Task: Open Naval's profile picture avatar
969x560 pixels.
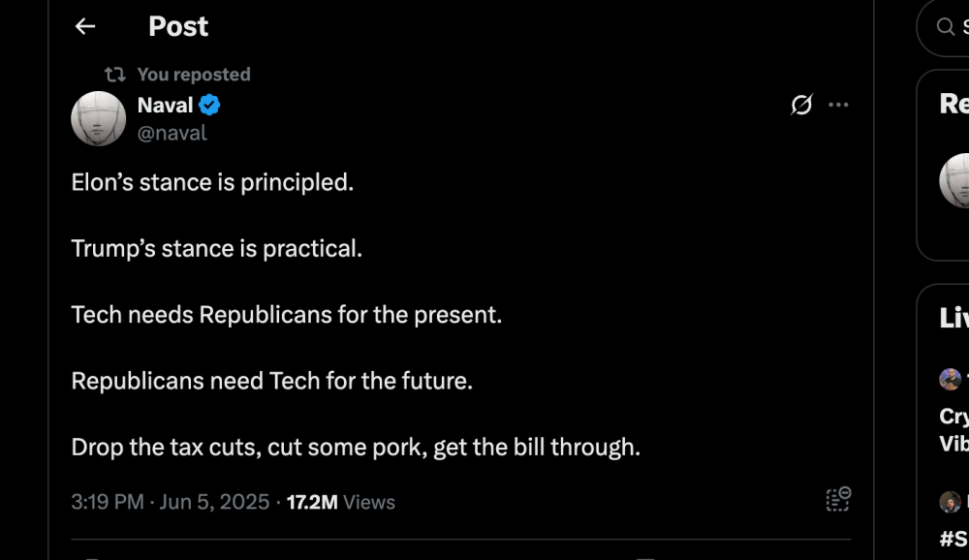Action: [98, 118]
